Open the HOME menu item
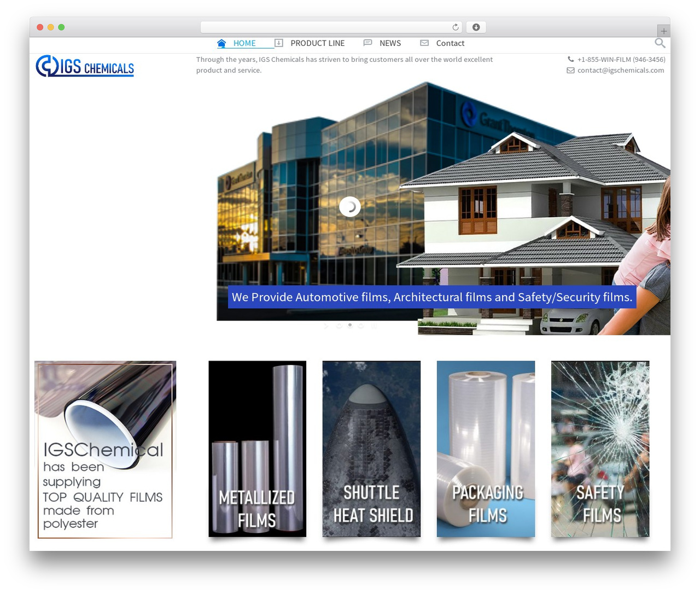This screenshot has width=700, height=593. pos(244,43)
